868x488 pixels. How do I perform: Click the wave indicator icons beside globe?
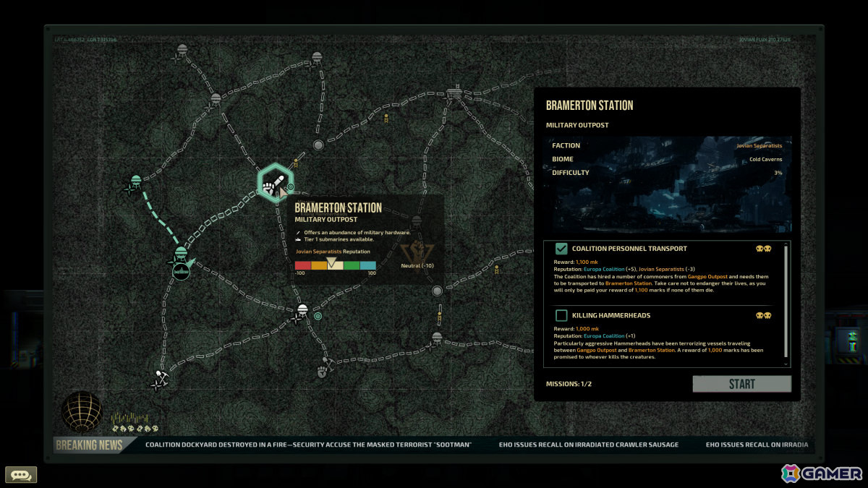point(135,423)
